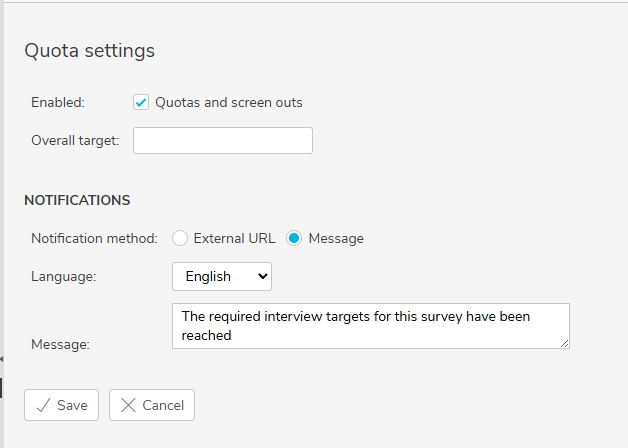Click the 'Quota settings' page heading
This screenshot has height=448, width=628.
click(x=90, y=51)
